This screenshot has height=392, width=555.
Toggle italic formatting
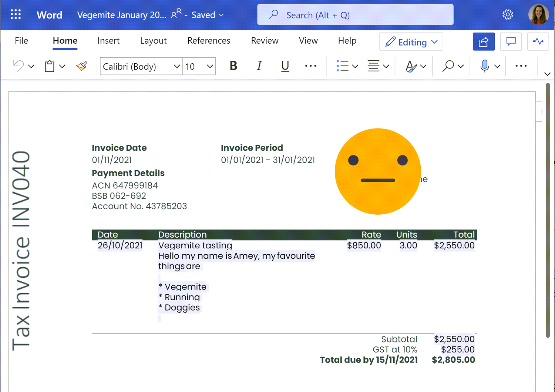tap(259, 66)
